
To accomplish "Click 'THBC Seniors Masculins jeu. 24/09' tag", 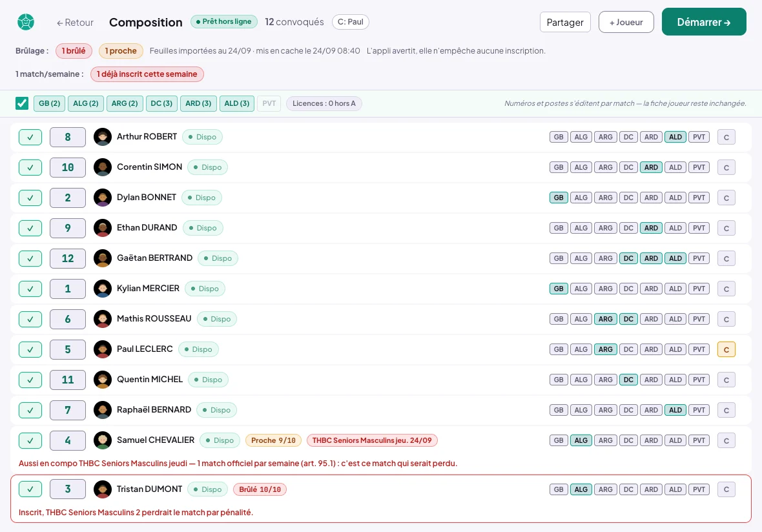I will [372, 441].
